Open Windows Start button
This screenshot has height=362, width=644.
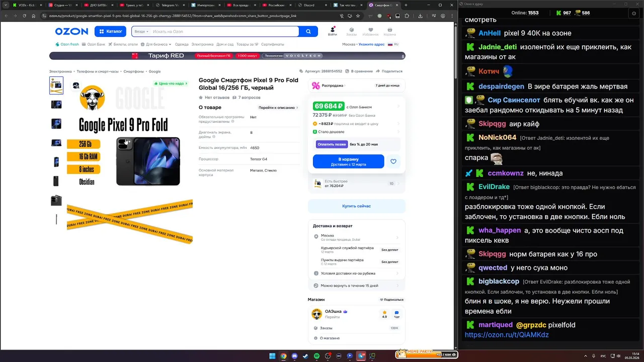pos(272,356)
